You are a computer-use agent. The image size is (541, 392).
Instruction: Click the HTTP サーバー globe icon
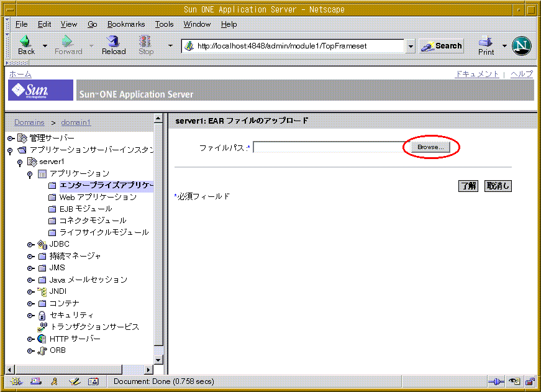[42, 339]
